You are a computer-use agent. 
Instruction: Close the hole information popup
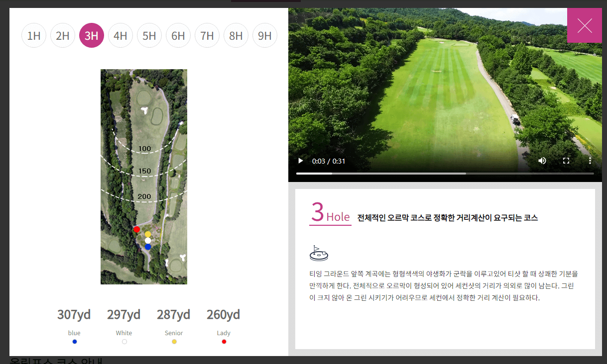pos(585,25)
